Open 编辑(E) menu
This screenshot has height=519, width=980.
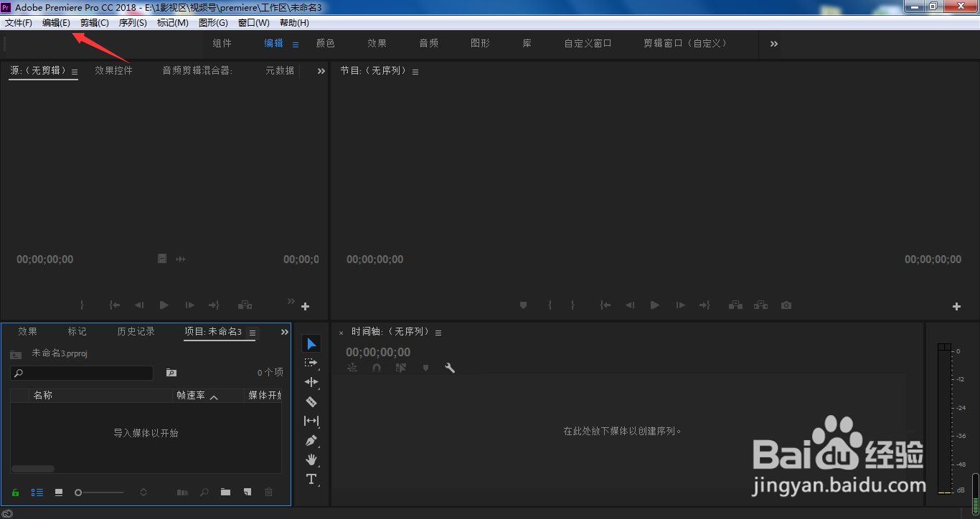click(x=56, y=23)
